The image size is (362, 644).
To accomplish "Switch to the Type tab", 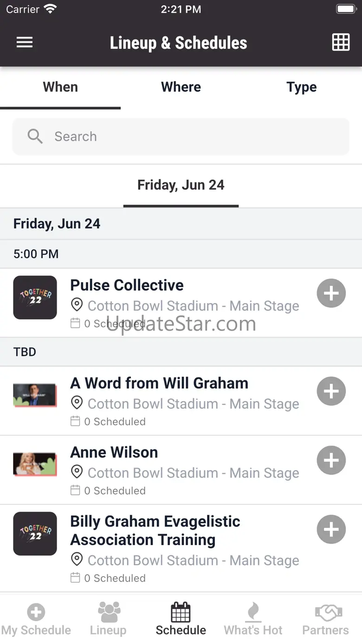I will 302,87.
